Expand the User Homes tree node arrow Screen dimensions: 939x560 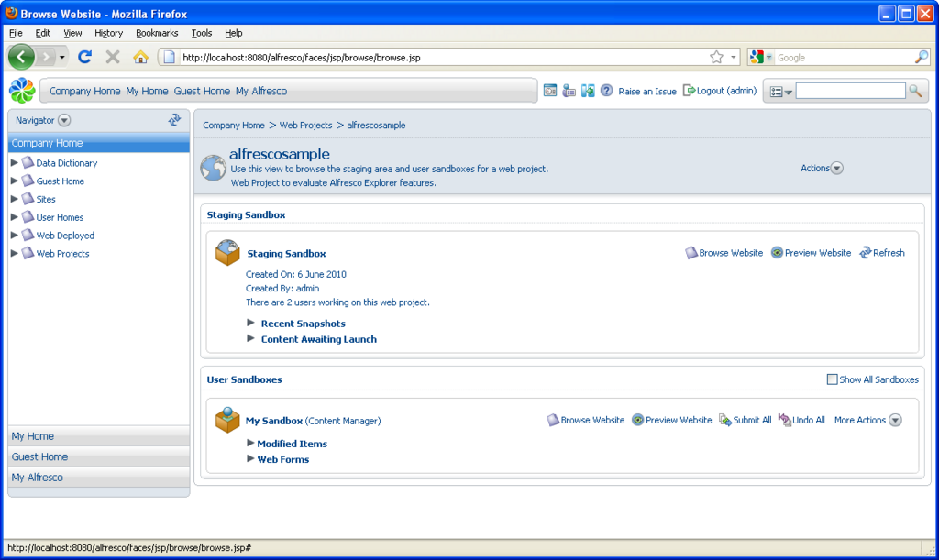point(15,217)
